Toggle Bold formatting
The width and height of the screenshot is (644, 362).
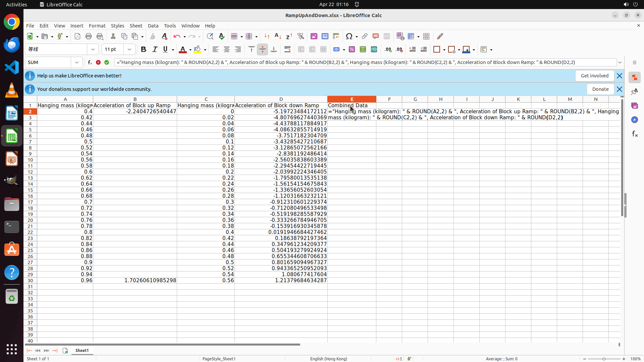point(144,49)
